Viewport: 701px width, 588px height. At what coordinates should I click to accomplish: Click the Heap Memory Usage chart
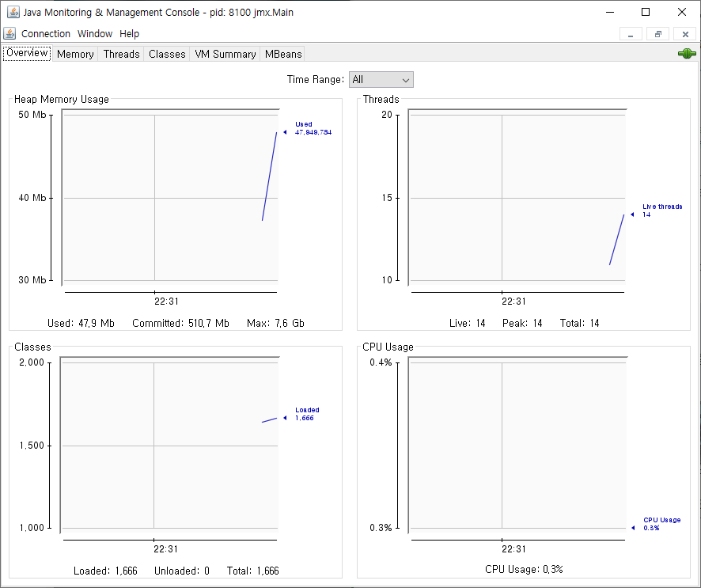click(x=170, y=197)
